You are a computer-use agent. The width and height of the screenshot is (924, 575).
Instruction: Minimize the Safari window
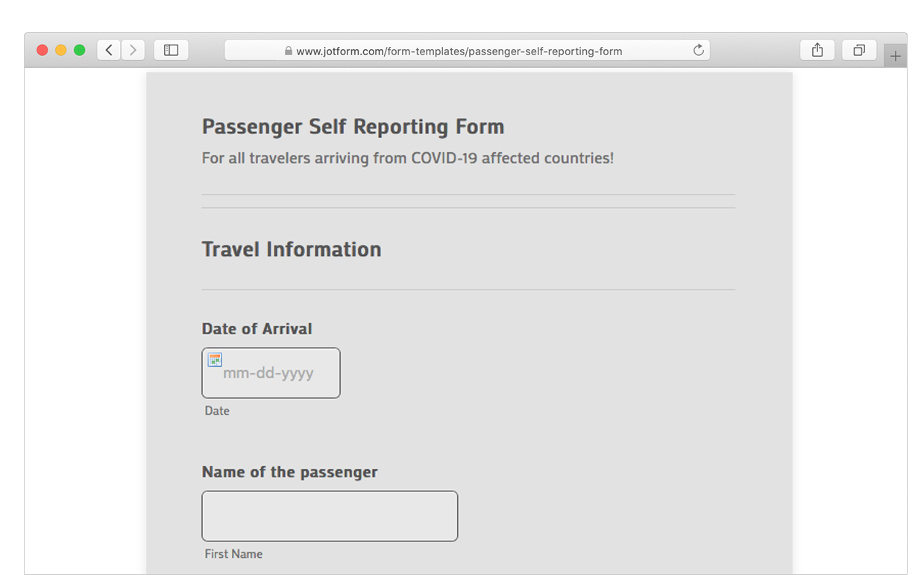[x=61, y=50]
